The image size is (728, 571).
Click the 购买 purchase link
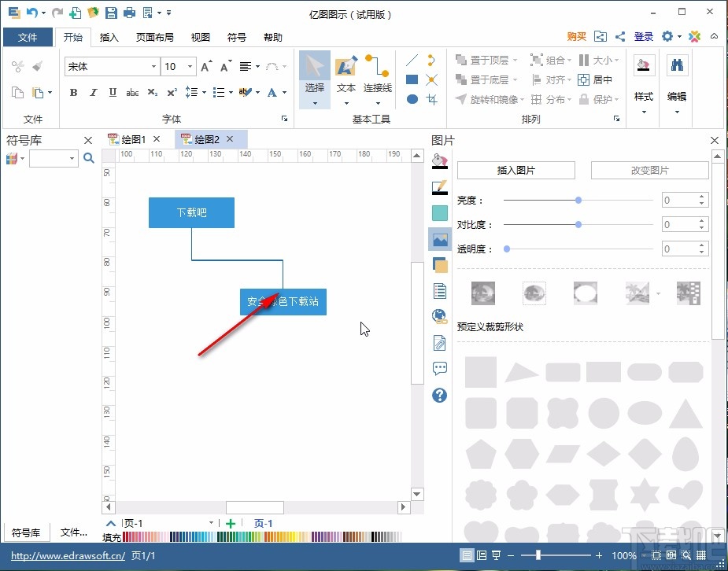[x=577, y=37]
